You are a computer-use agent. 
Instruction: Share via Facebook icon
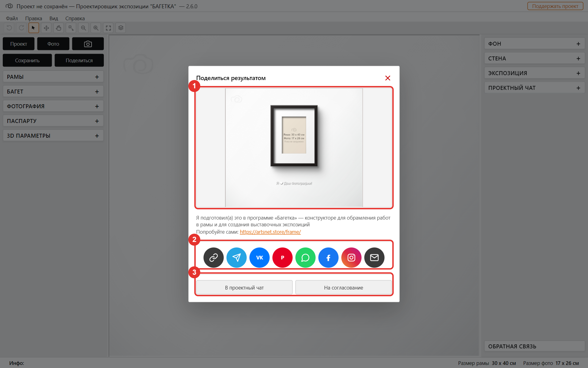coord(328,258)
